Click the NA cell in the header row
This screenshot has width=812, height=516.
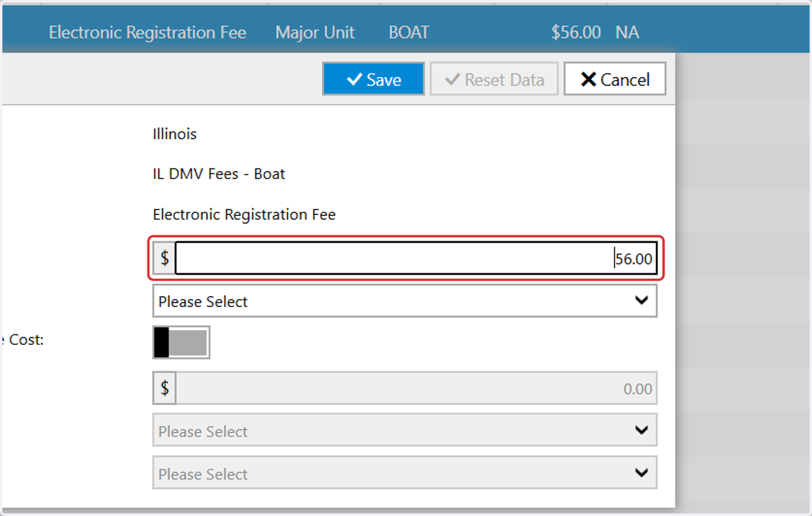coord(627,32)
